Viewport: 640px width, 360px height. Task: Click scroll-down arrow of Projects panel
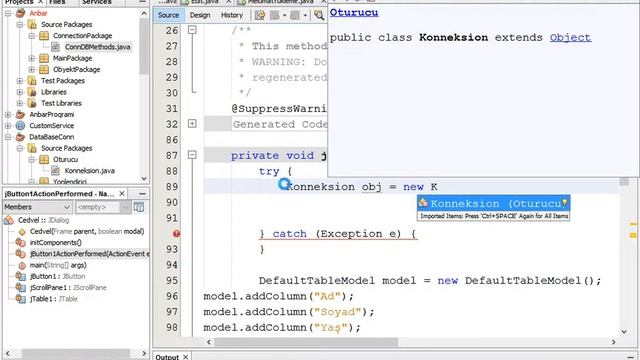coord(144,178)
